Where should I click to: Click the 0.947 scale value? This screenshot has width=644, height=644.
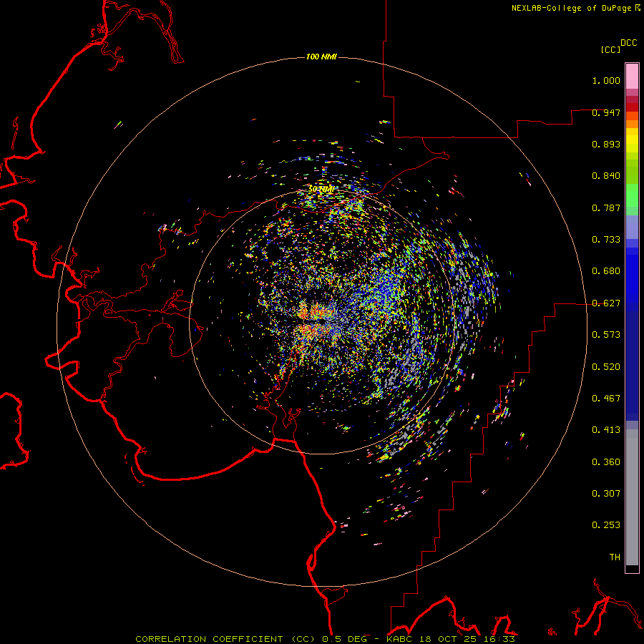coord(606,112)
